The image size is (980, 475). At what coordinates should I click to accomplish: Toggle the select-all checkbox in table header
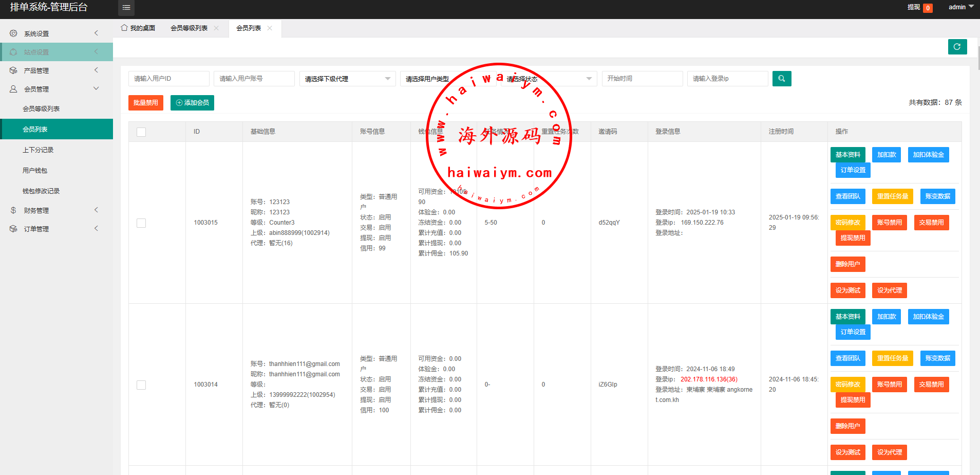(141, 132)
